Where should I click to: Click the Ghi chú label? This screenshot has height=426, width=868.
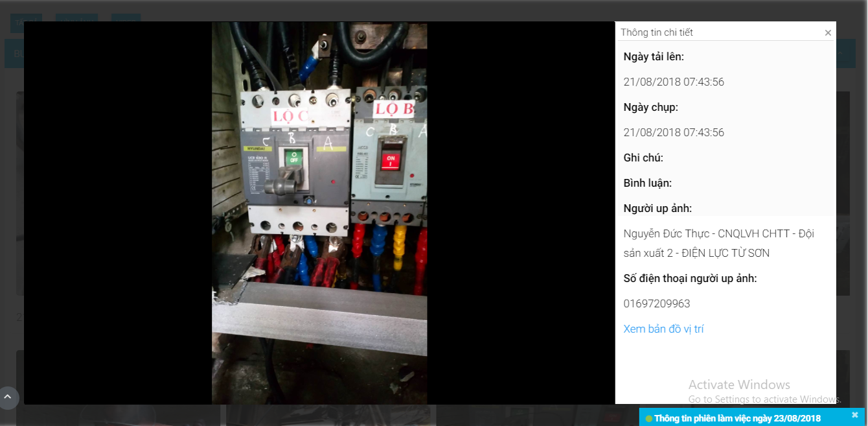tap(643, 158)
